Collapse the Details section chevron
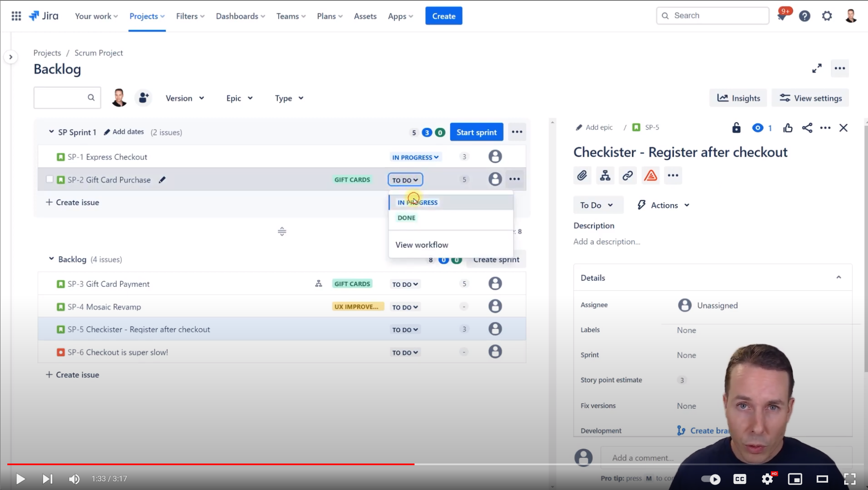868x490 pixels. pos(839,278)
